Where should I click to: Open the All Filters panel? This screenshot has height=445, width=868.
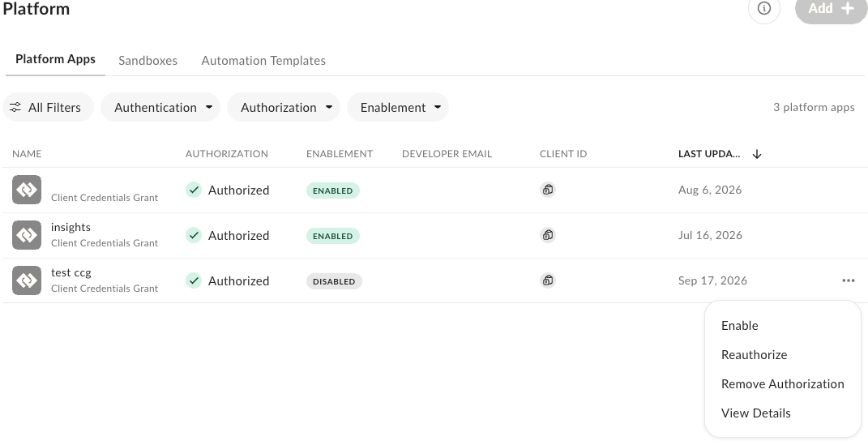point(48,107)
